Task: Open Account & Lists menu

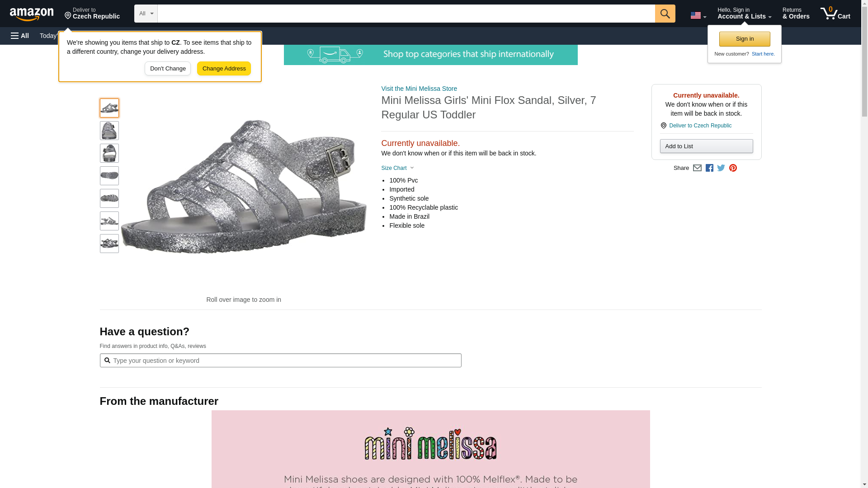Action: 744,14
